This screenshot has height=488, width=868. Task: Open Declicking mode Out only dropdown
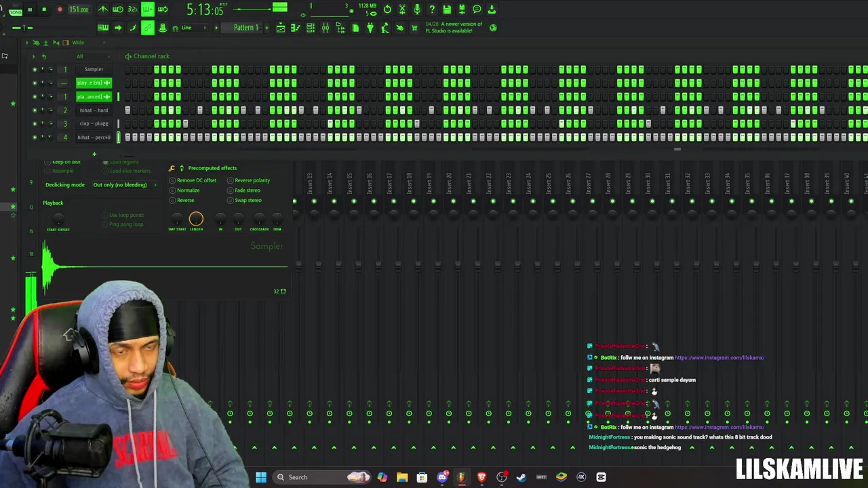(124, 185)
